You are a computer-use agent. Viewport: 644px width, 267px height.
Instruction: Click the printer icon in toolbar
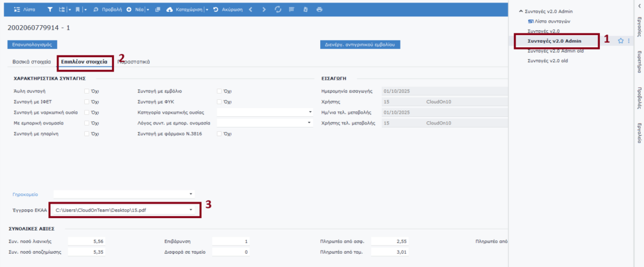click(x=319, y=10)
